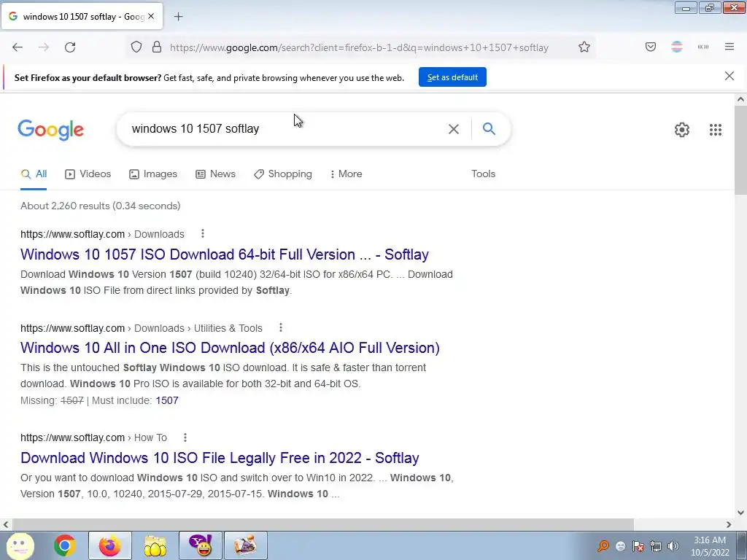747x560 pixels.
Task: Click the volume speaker tray icon
Action: pos(673,546)
